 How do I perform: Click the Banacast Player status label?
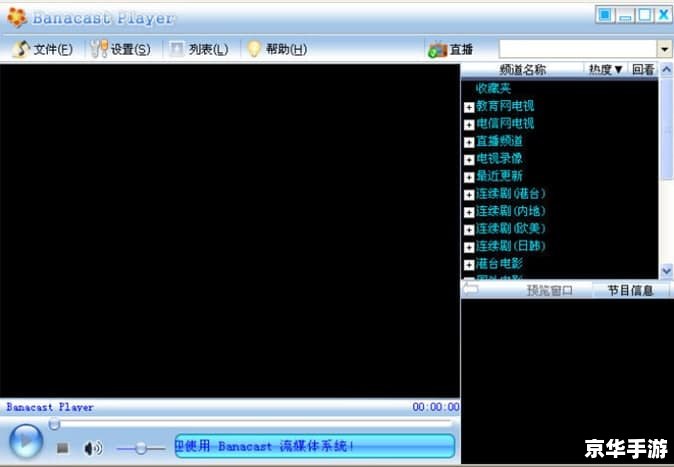tap(50, 407)
